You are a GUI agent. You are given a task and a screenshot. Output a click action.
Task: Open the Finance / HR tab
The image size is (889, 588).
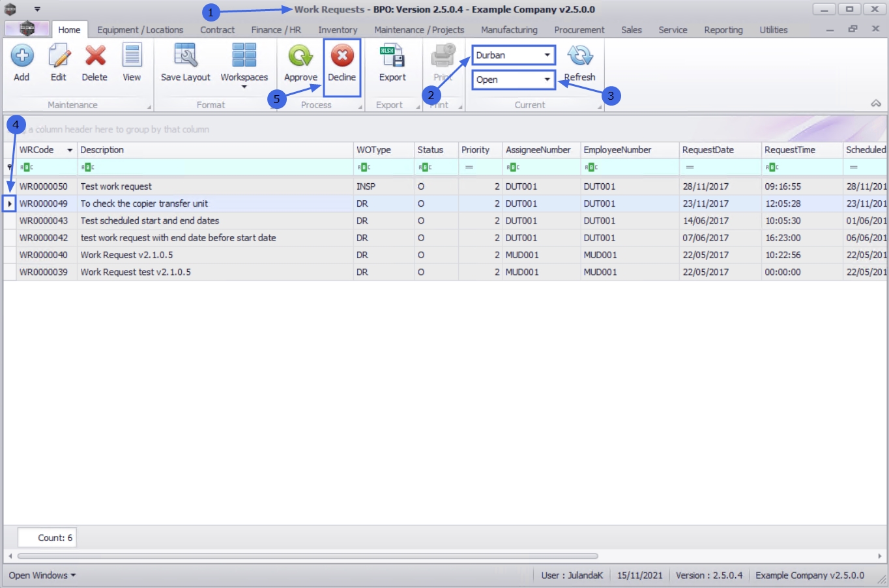point(276,30)
